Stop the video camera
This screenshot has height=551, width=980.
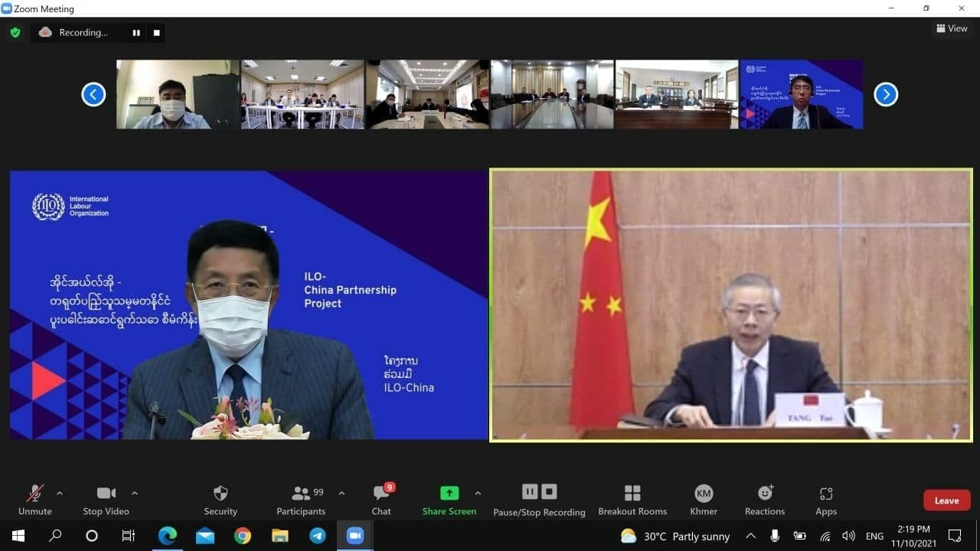106,500
